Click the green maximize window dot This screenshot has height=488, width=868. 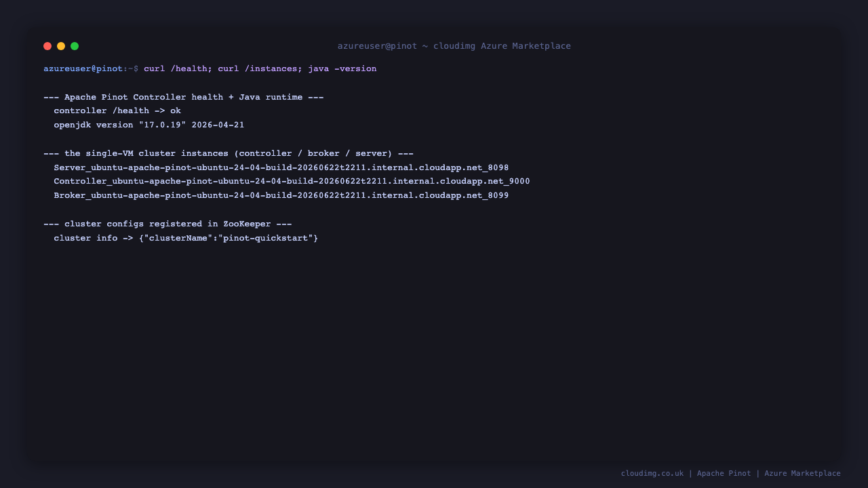pyautogui.click(x=75, y=46)
